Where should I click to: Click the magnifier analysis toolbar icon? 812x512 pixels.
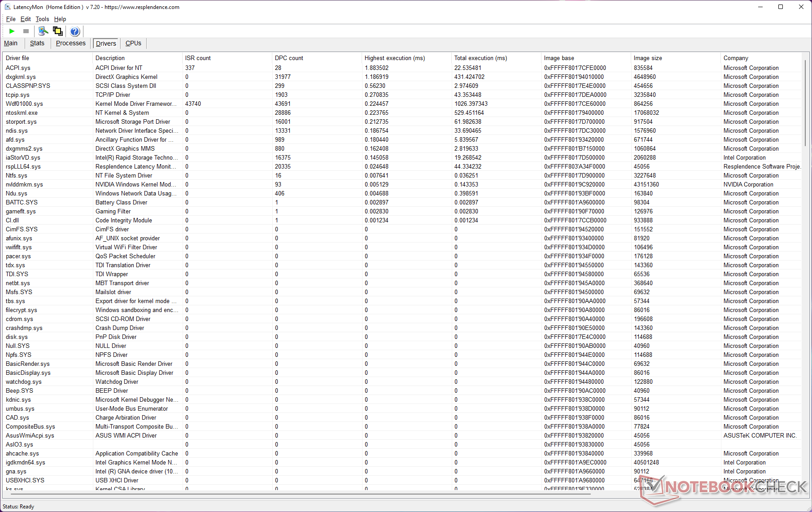click(43, 31)
